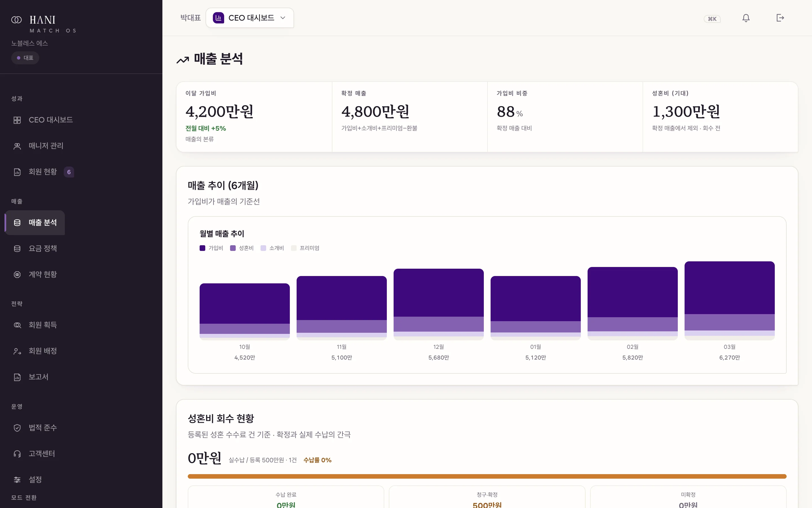Click the 1,300만원 성혼비 value
This screenshot has width=812, height=508.
(x=686, y=111)
